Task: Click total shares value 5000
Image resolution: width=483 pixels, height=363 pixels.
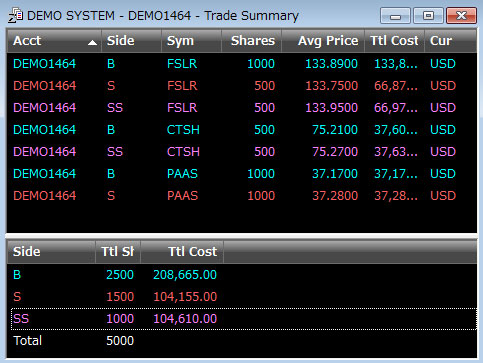Action: pos(120,341)
